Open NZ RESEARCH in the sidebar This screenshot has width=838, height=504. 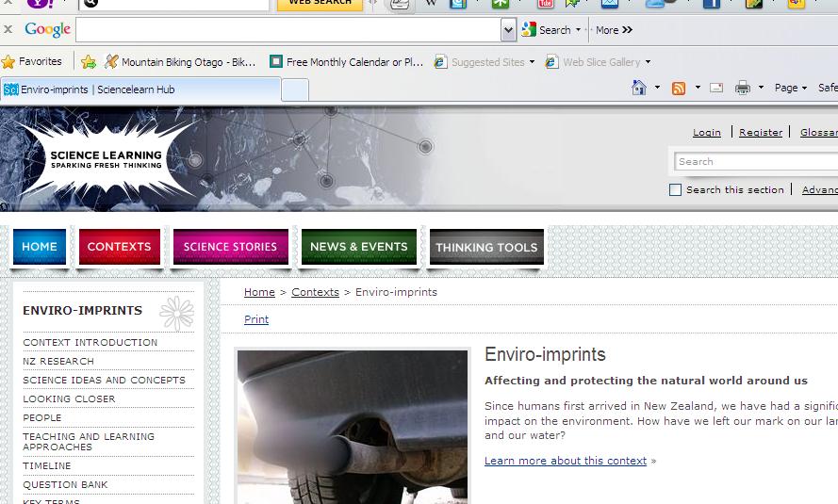pyautogui.click(x=58, y=362)
